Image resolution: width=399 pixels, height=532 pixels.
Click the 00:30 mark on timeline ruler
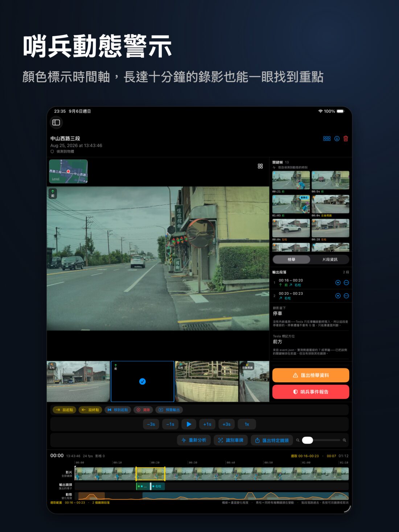click(193, 462)
